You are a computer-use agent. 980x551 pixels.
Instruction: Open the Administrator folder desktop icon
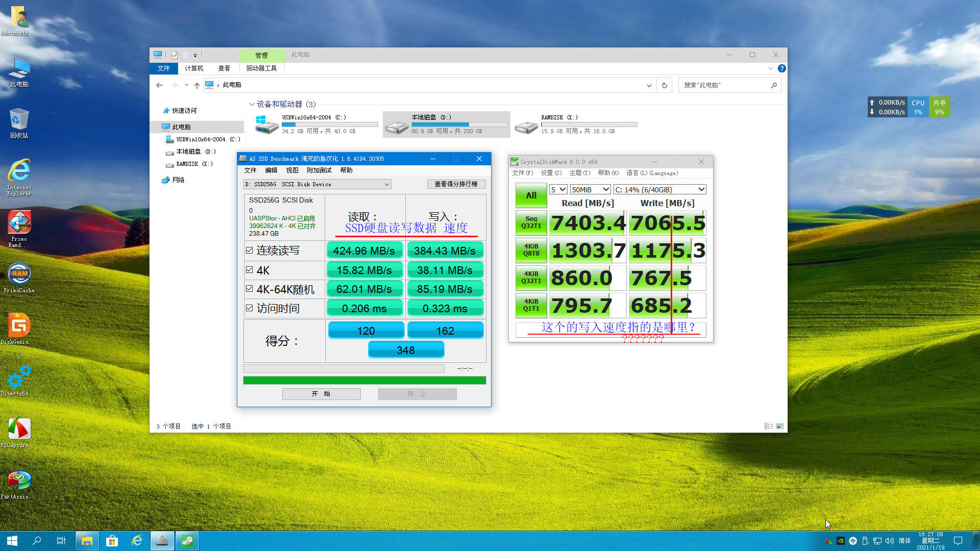[x=19, y=20]
